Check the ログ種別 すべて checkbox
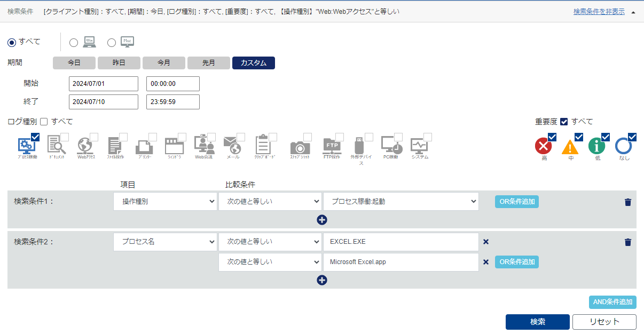Viewport: 644px width, 334px height. pos(44,122)
